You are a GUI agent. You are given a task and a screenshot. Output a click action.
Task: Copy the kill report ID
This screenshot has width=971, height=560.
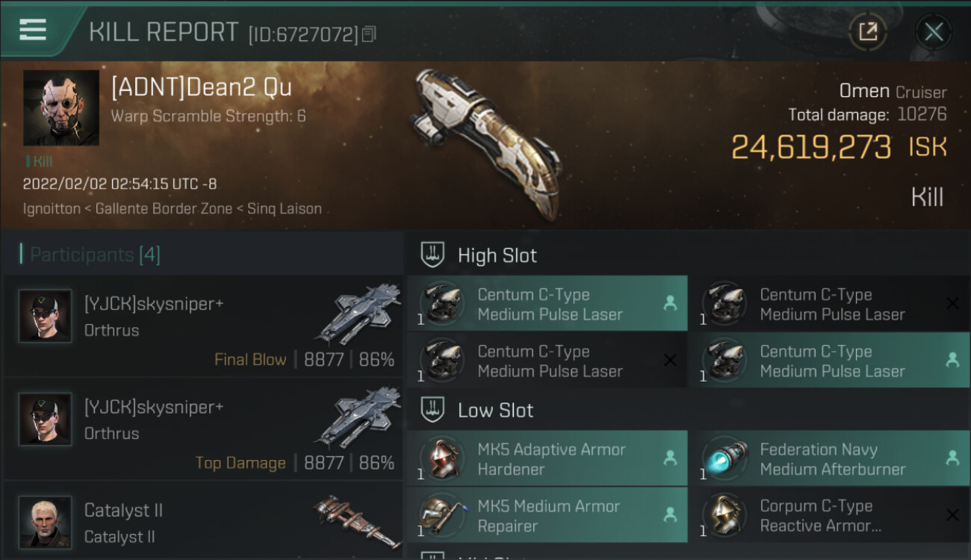pos(368,34)
